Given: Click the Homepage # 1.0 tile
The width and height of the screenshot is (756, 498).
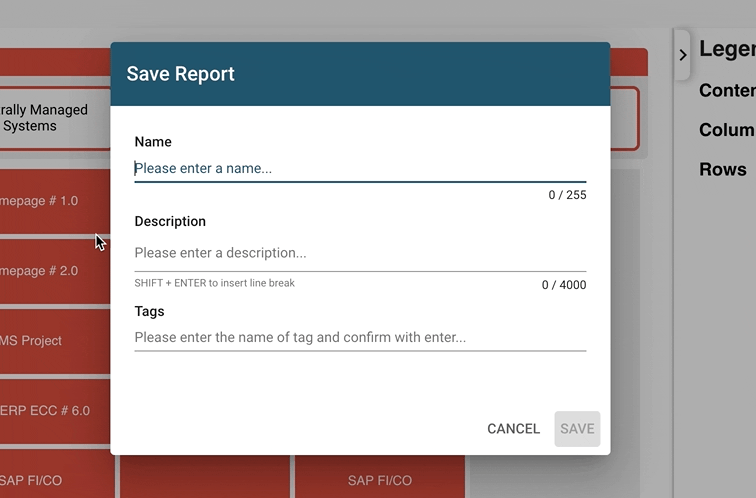Looking at the screenshot, I should pos(50,201).
